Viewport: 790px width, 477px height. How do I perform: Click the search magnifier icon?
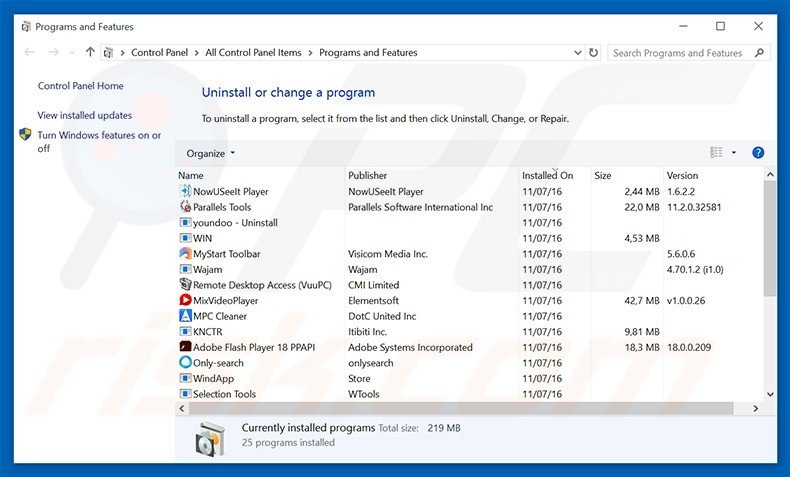pyautogui.click(x=759, y=52)
